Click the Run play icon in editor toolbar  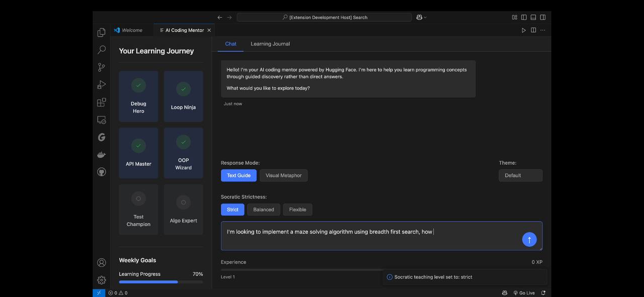(x=524, y=30)
